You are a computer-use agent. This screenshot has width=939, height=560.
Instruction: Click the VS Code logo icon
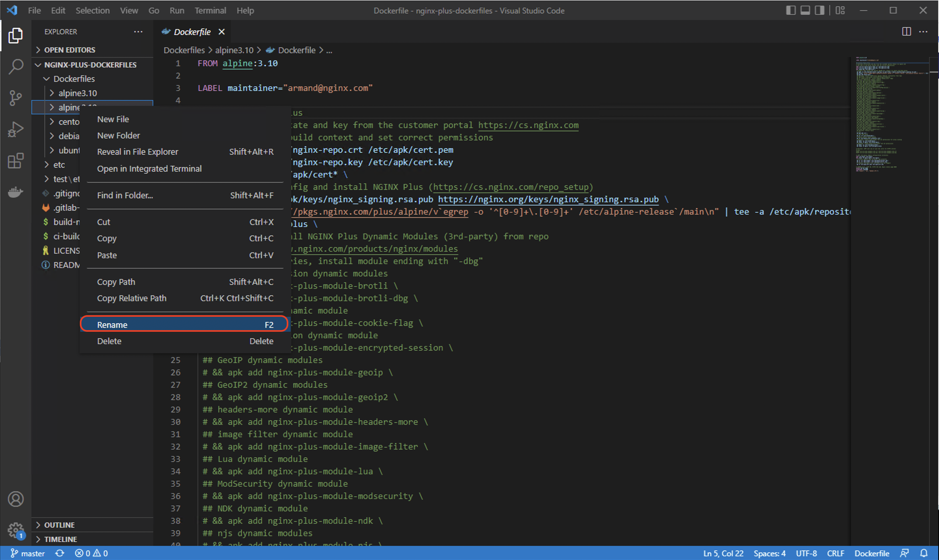pos(12,10)
